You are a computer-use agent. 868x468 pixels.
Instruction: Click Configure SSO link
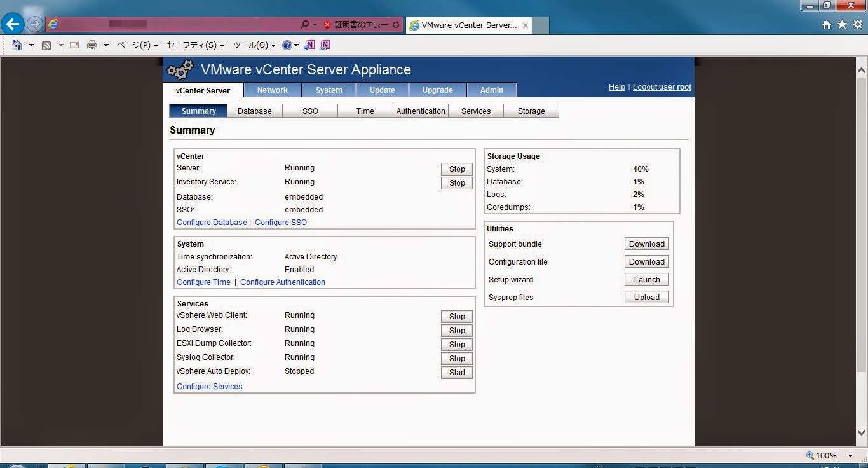(281, 223)
